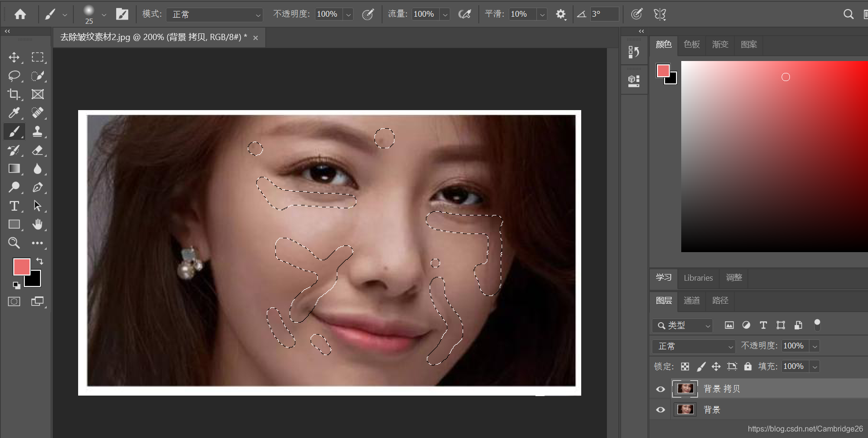
Task: Switch to the 路径 tab
Action: [x=720, y=300]
